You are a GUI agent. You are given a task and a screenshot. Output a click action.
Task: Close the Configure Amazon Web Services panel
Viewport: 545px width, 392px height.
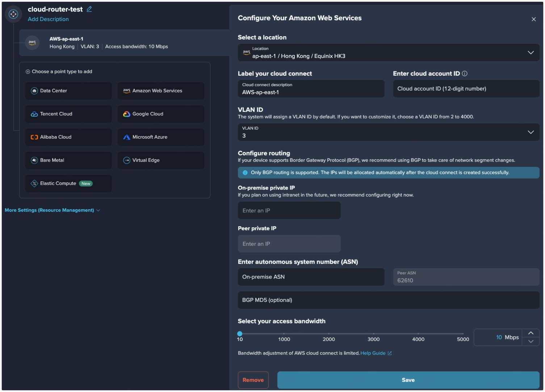coord(534,19)
